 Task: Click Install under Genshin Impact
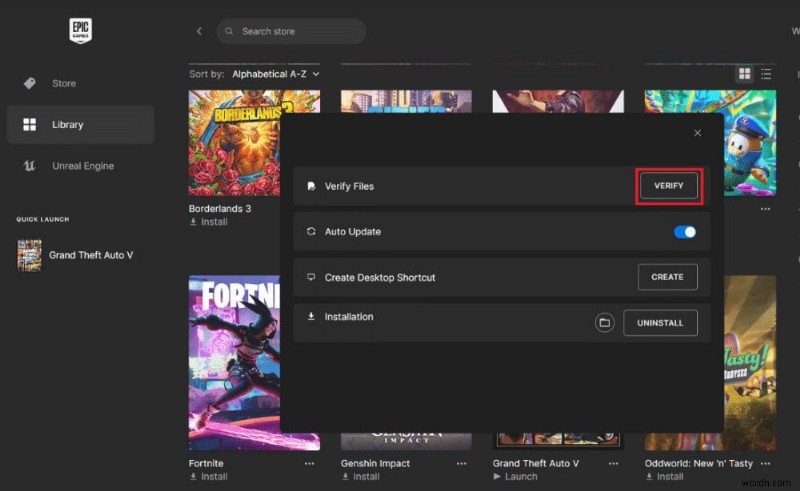click(x=361, y=477)
